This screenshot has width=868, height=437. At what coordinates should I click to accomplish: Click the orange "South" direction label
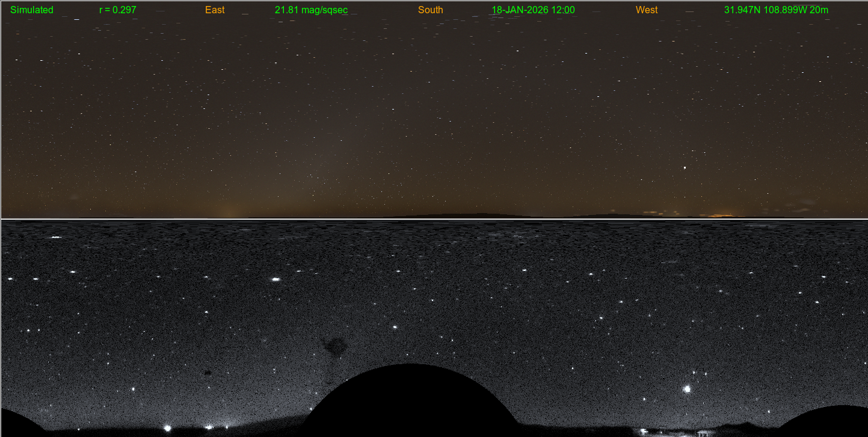pyautogui.click(x=430, y=10)
